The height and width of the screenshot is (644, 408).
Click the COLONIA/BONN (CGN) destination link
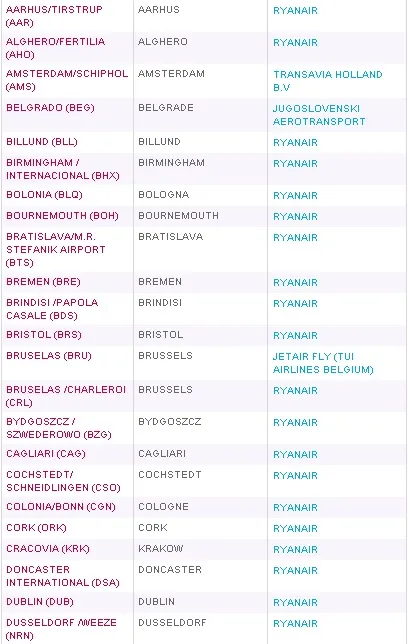pyautogui.click(x=60, y=506)
